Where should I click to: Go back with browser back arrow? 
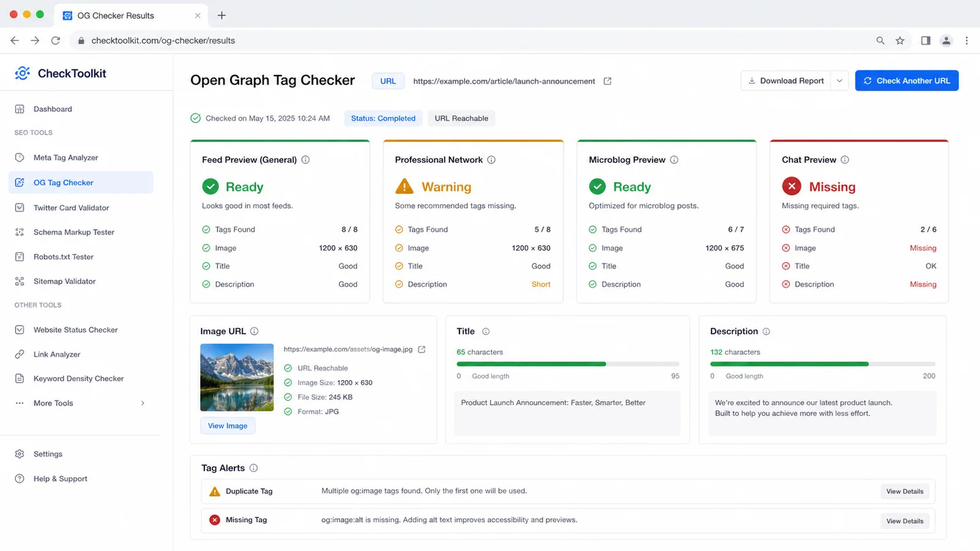(x=15, y=40)
